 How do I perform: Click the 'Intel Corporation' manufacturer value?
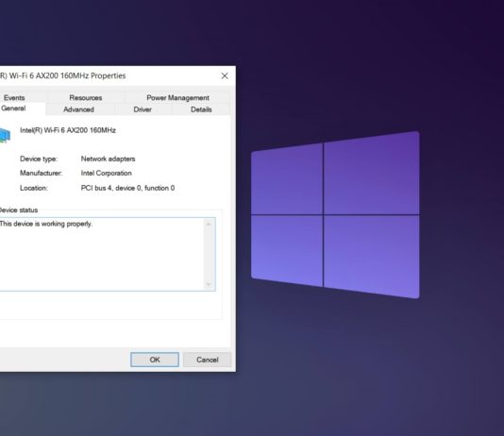107,174
